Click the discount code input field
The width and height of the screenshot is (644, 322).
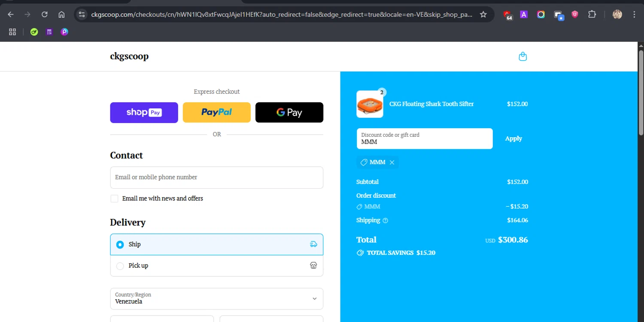[425, 138]
